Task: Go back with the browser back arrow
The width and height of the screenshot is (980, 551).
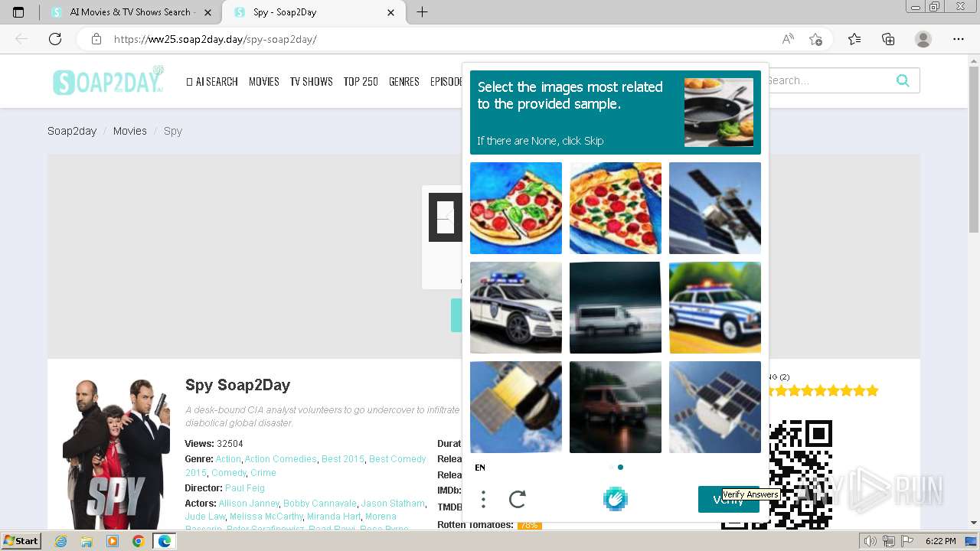Action: 21,39
